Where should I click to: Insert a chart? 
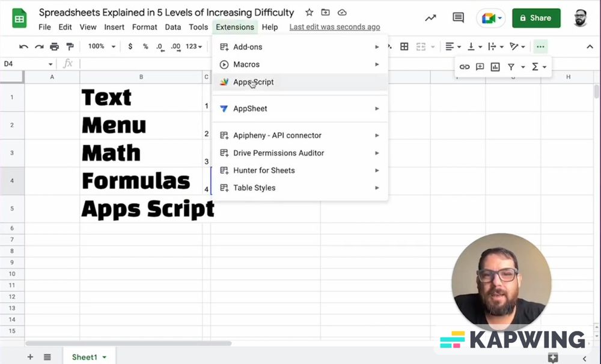coord(496,67)
